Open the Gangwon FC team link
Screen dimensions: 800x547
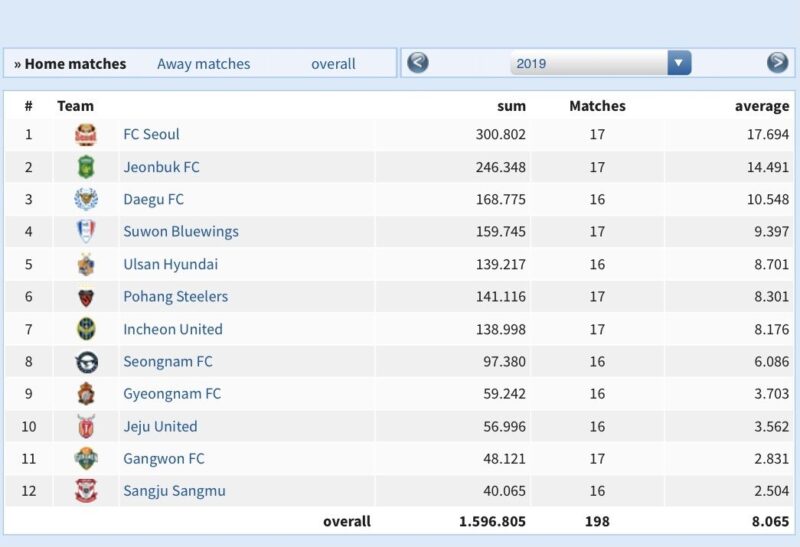pos(163,459)
